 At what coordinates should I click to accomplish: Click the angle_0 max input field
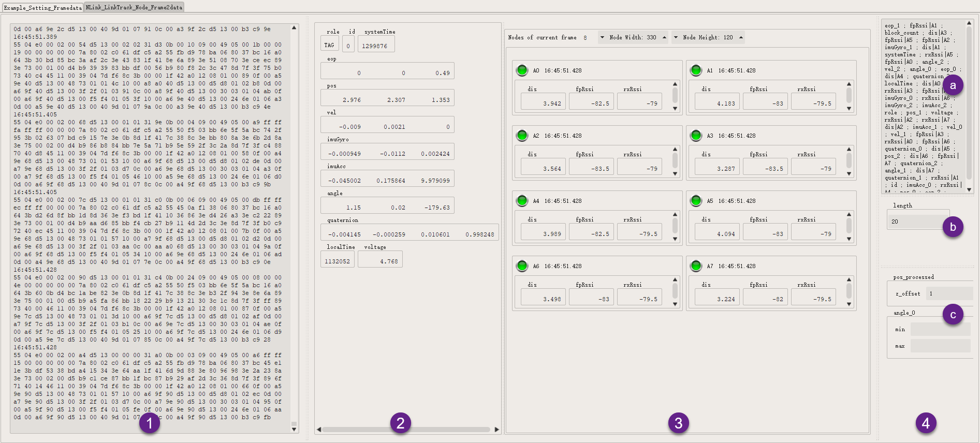pyautogui.click(x=941, y=346)
